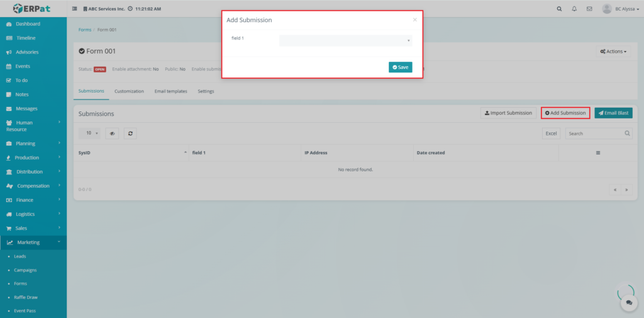Image resolution: width=644 pixels, height=318 pixels.
Task: Click the refresh table icon
Action: [x=130, y=133]
